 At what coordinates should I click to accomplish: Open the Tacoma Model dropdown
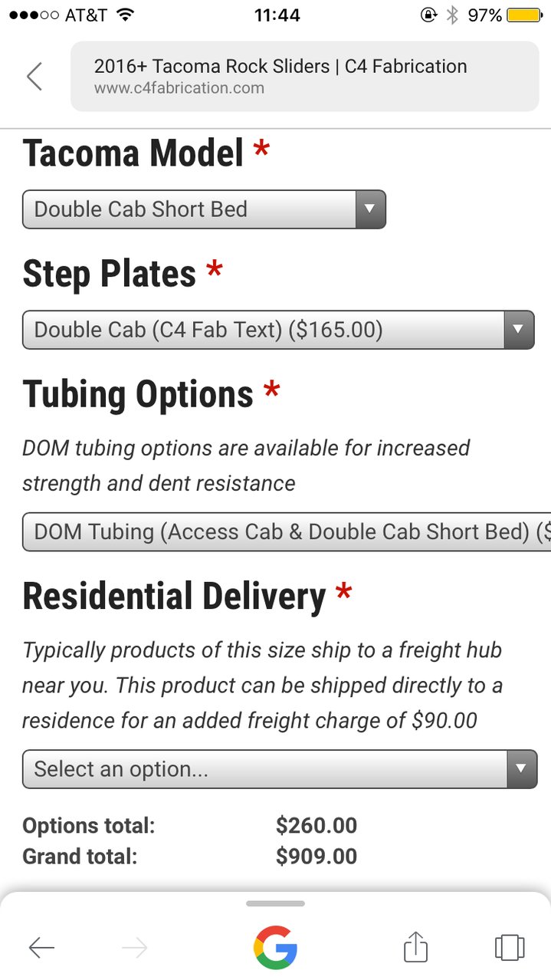coord(204,209)
